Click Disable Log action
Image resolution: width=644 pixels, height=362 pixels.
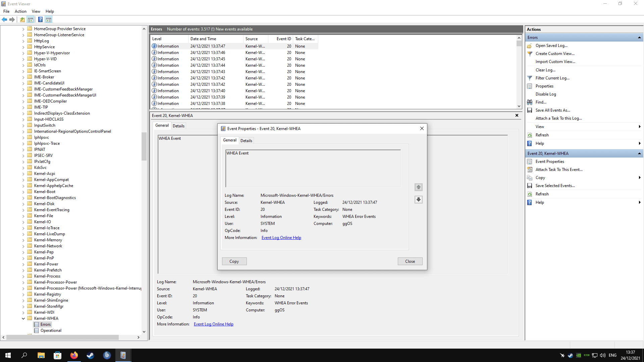[x=546, y=94]
